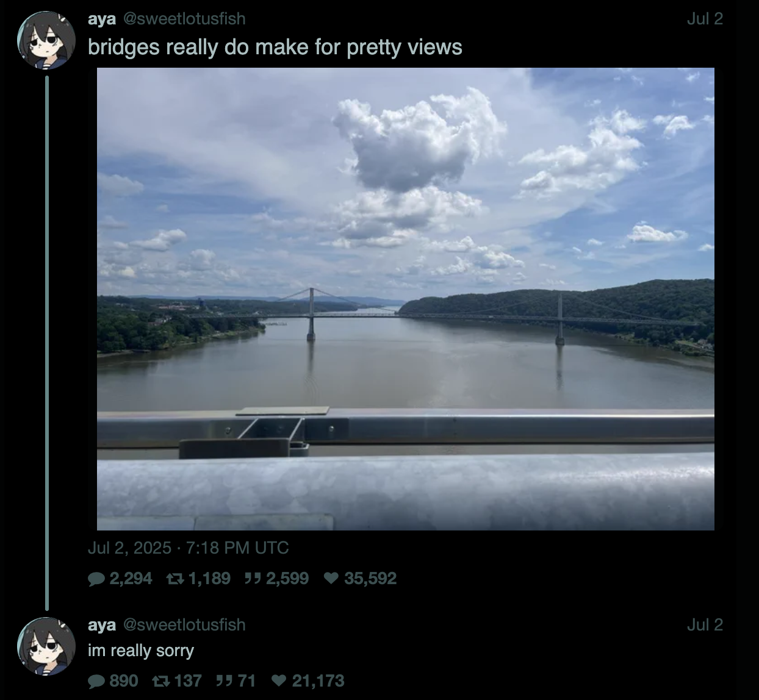
Task: Click the text "bridges really do make for pretty views"
Action: click(x=275, y=48)
